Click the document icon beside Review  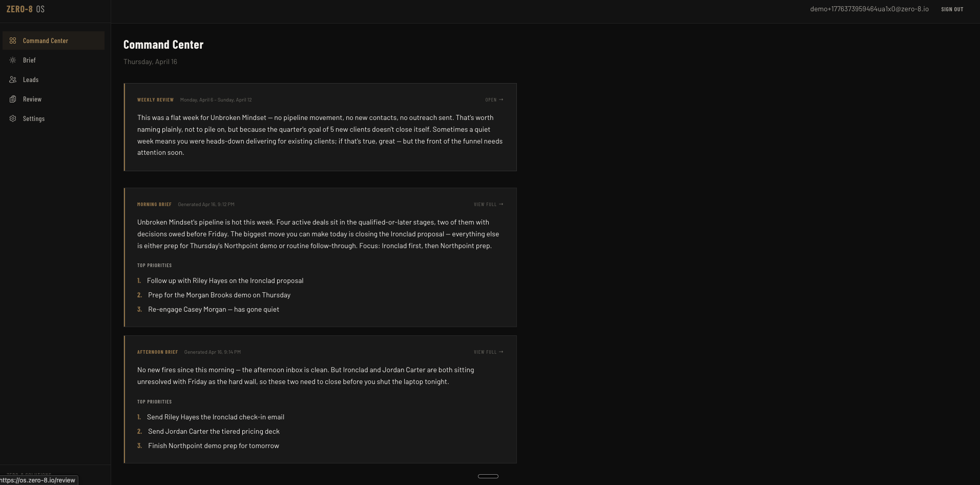pos(13,99)
